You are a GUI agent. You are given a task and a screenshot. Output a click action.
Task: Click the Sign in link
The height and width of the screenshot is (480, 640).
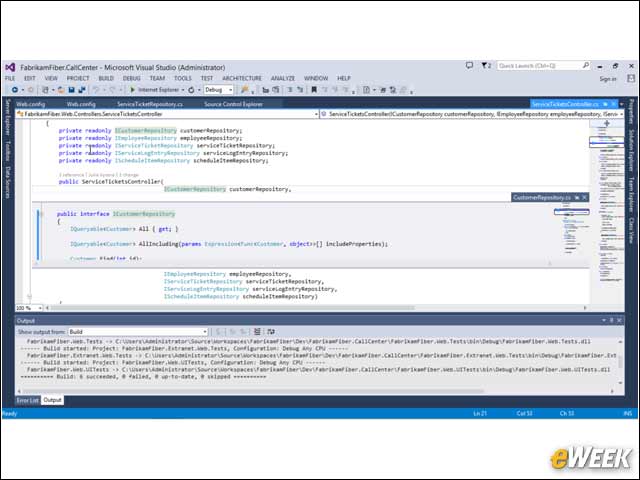608,79
